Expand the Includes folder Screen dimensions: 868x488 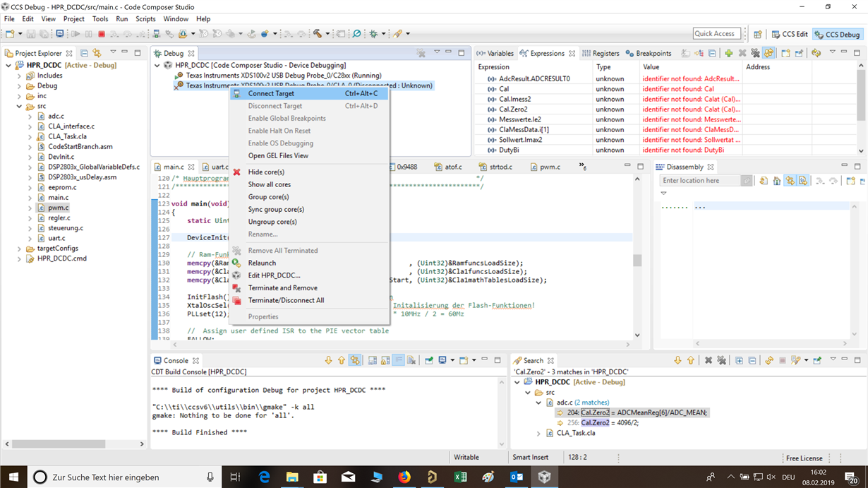(20, 76)
